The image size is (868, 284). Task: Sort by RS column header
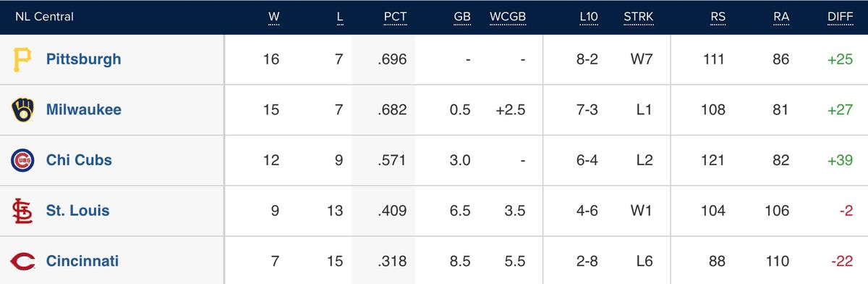718,17
